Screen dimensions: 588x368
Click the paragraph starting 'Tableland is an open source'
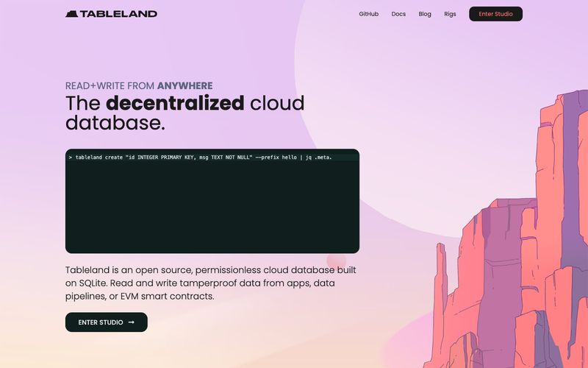pos(211,283)
